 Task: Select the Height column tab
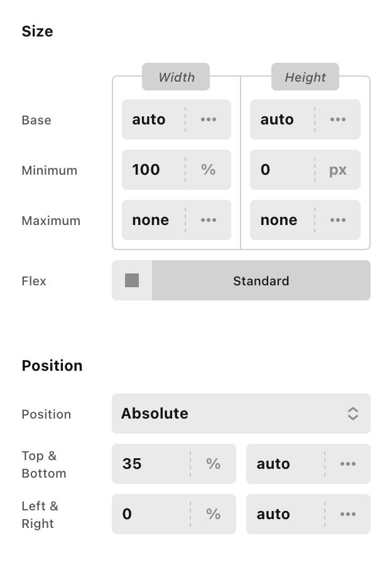click(x=305, y=77)
